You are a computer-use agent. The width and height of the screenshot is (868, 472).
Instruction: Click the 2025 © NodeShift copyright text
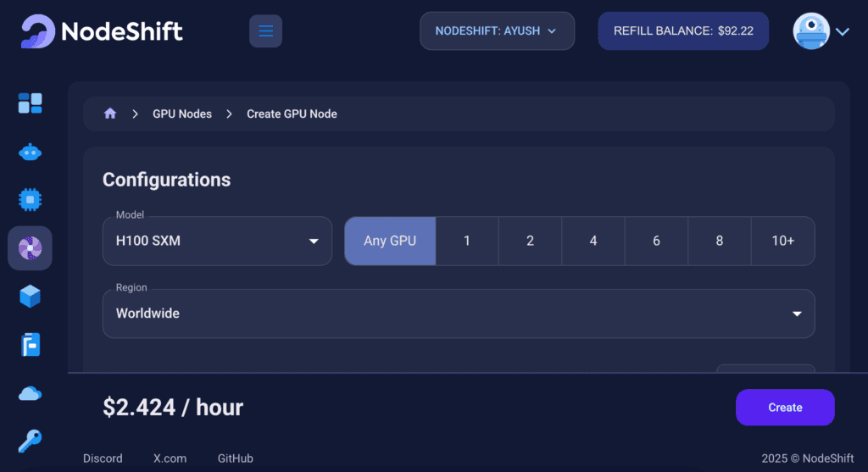pos(808,458)
